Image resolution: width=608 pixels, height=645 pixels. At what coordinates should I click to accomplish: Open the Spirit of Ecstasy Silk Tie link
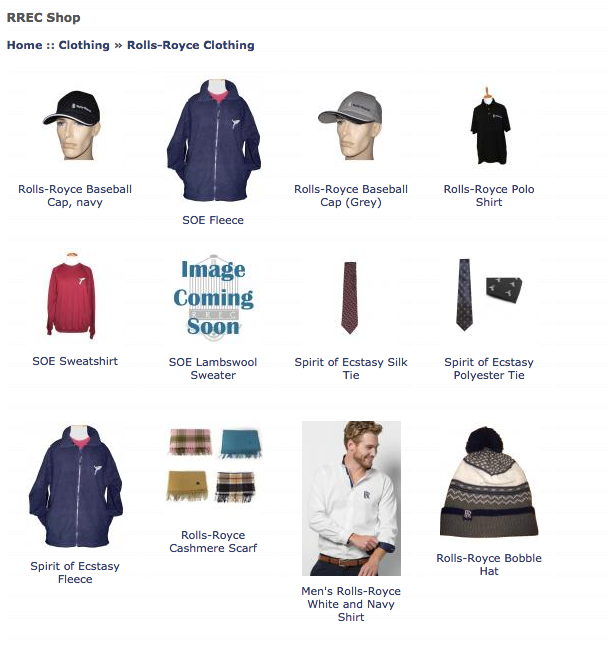(x=351, y=369)
